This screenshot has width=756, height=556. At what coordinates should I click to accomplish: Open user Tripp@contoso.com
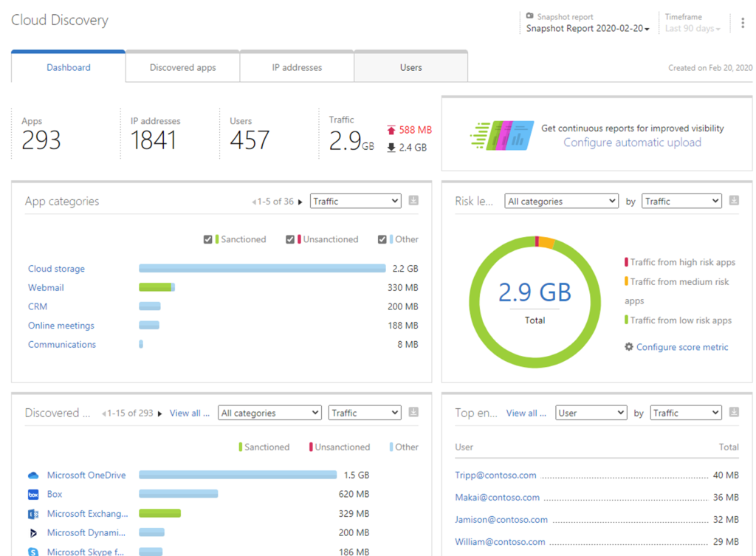coord(495,475)
